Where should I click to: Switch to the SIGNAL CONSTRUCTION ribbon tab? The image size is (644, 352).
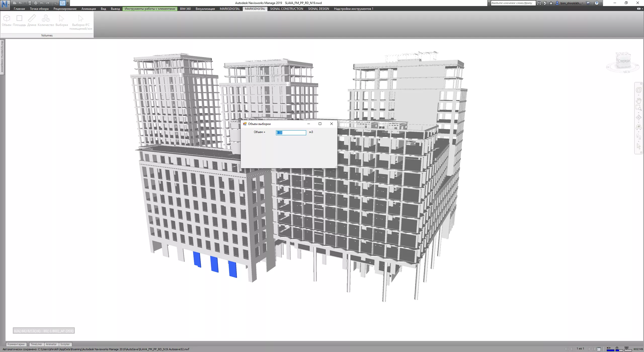click(x=286, y=9)
